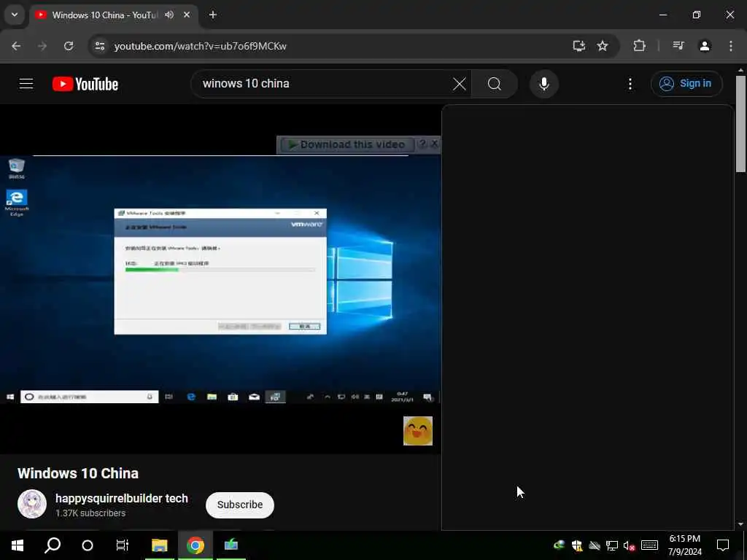Go to YouTube home via logo

coord(85,84)
